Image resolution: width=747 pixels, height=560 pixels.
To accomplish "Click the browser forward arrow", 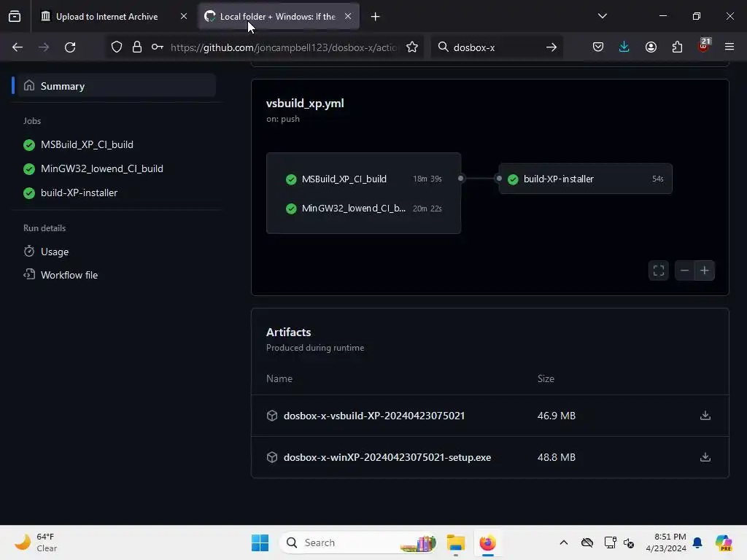I will (x=43, y=47).
